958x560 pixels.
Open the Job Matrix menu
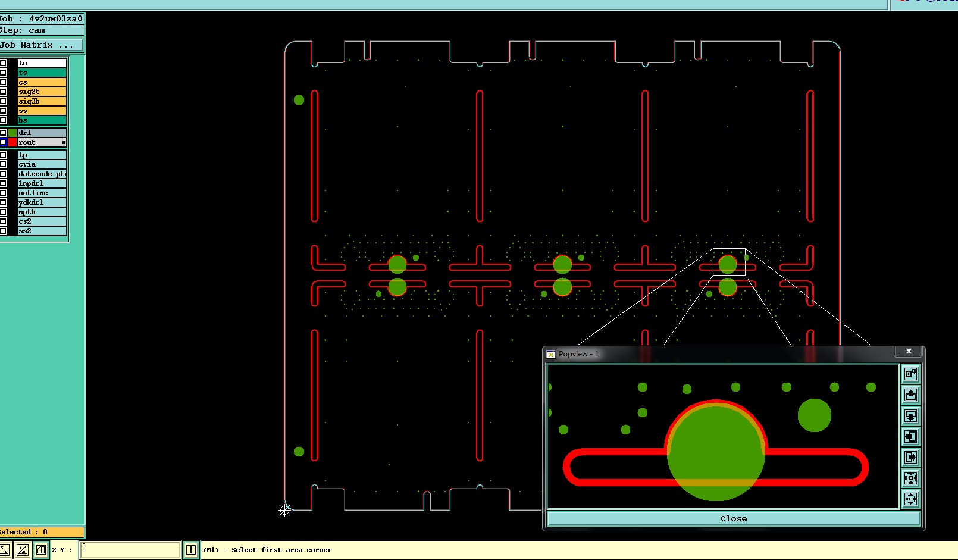tap(41, 45)
